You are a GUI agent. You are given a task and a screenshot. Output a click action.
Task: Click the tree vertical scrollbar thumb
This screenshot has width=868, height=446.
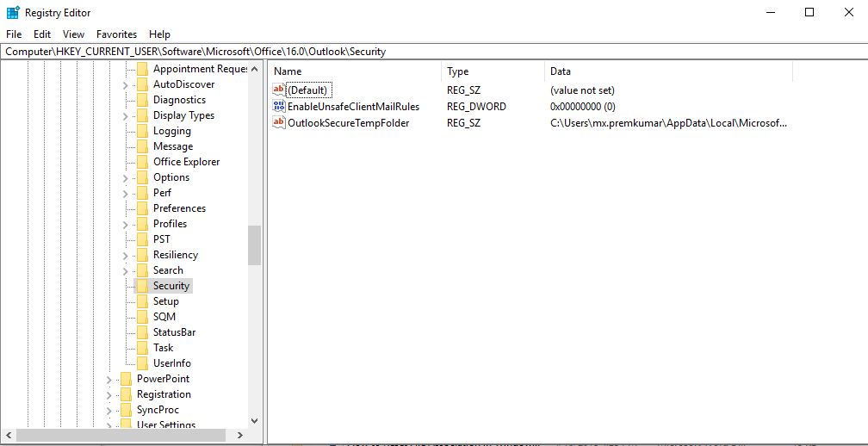tap(254, 245)
